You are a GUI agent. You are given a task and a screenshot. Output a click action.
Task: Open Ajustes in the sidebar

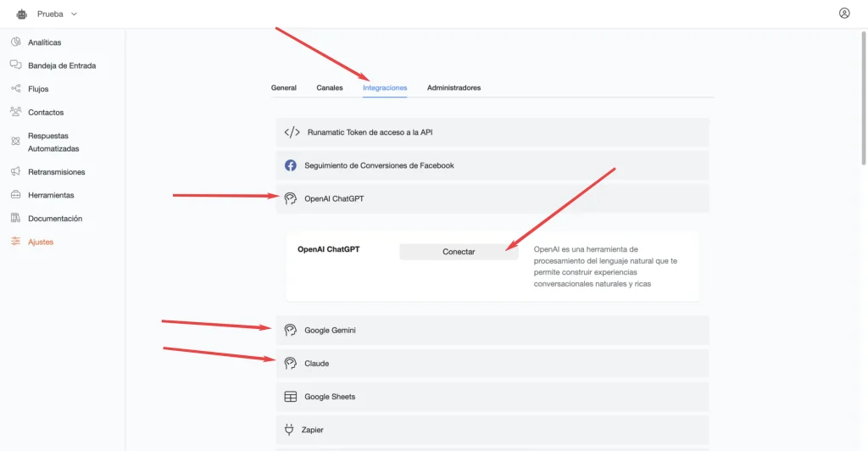[41, 242]
